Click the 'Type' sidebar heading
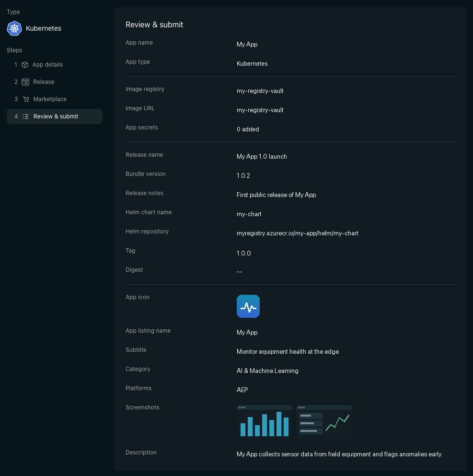473x476 pixels. point(13,12)
